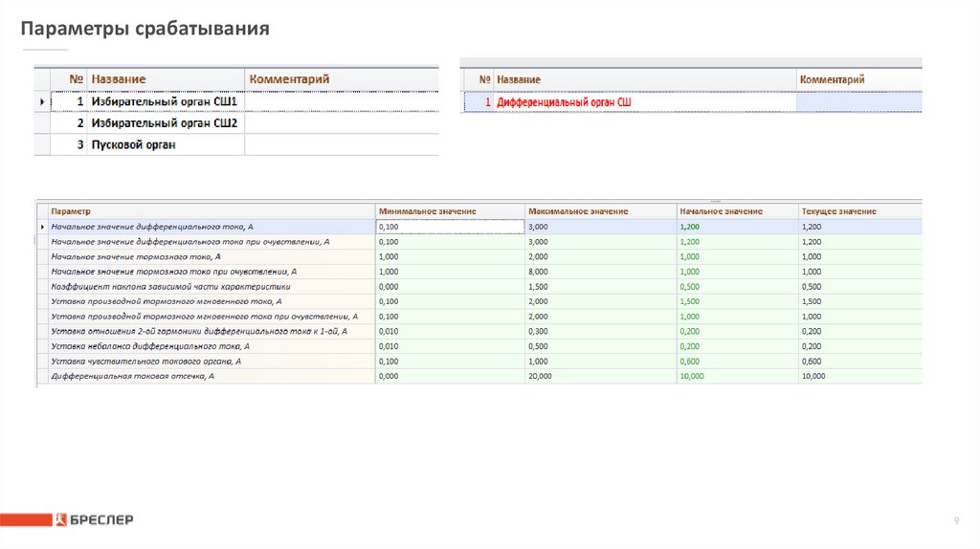Click the comment cell of 'Дифференциальный орган СШ'
This screenshot has width=980, height=549.
[859, 101]
